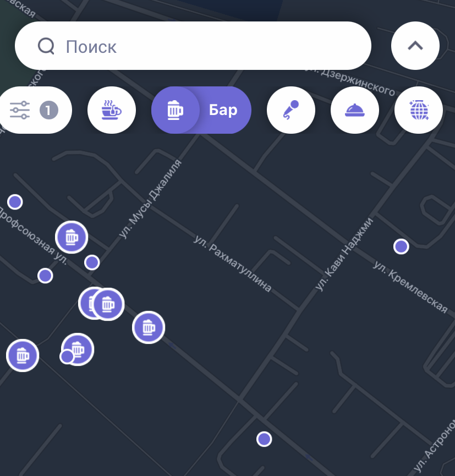Open the topmost beer mug map marker
Viewport: 455px width, 476px height.
pos(72,237)
